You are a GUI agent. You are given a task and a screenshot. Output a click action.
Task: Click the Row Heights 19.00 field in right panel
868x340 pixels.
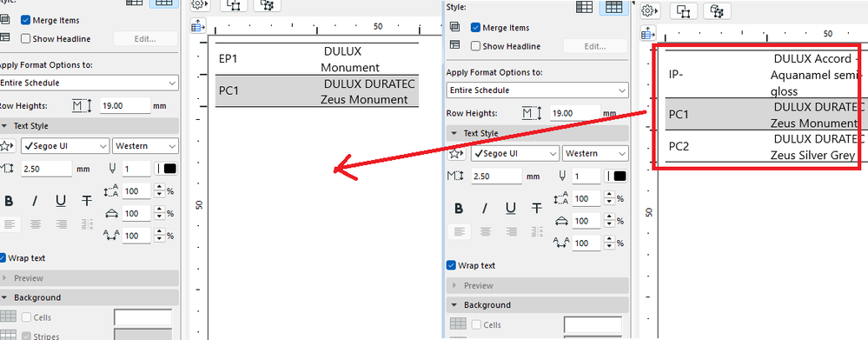tap(575, 113)
